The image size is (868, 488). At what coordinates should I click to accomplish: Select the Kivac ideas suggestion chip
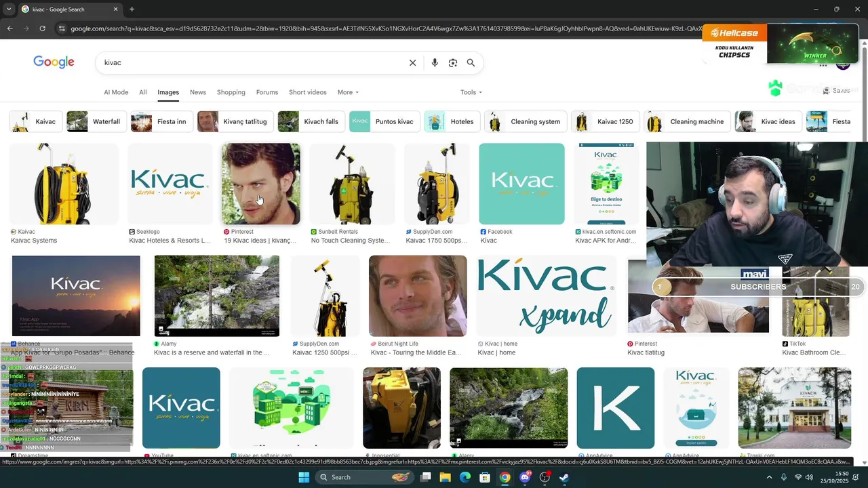[x=768, y=121]
